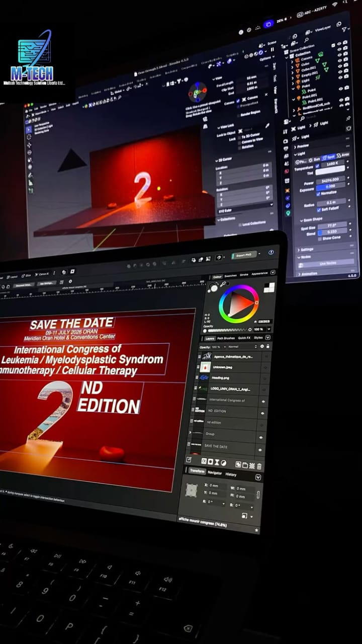Enable the Show Cone checkbox
The width and height of the screenshot is (362, 644).
click(x=320, y=239)
